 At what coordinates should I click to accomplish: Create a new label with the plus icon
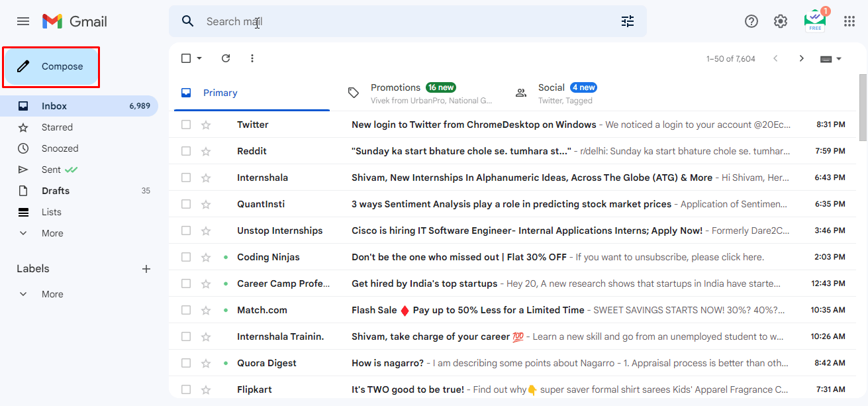[146, 268]
